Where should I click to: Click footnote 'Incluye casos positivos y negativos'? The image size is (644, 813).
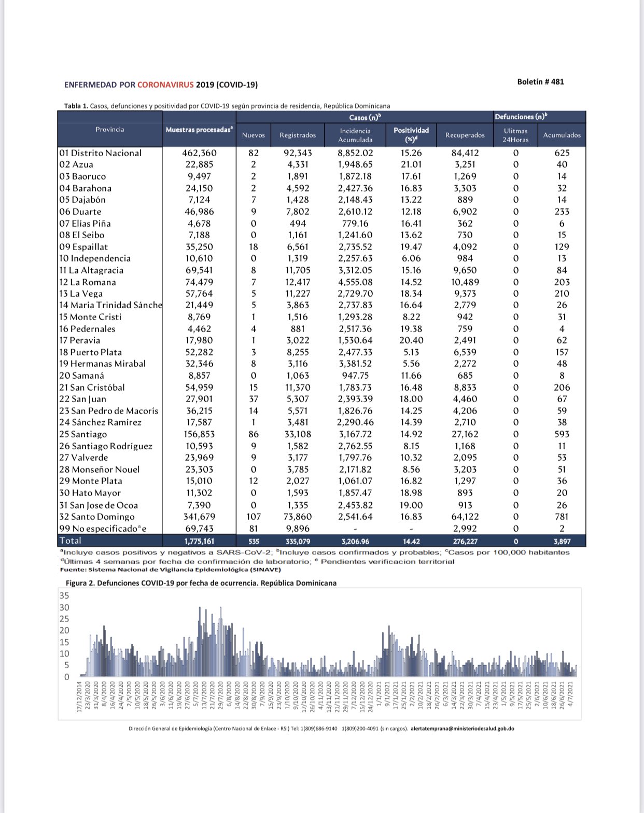pos(166,553)
